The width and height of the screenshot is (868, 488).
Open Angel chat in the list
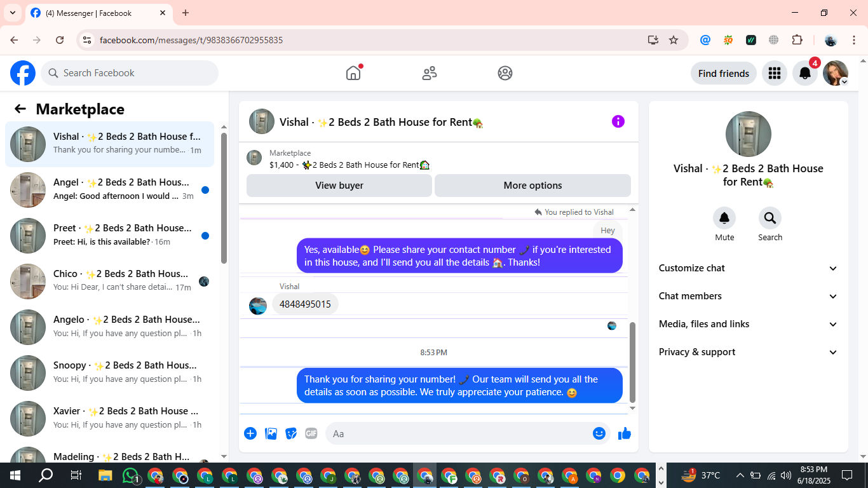pos(109,189)
